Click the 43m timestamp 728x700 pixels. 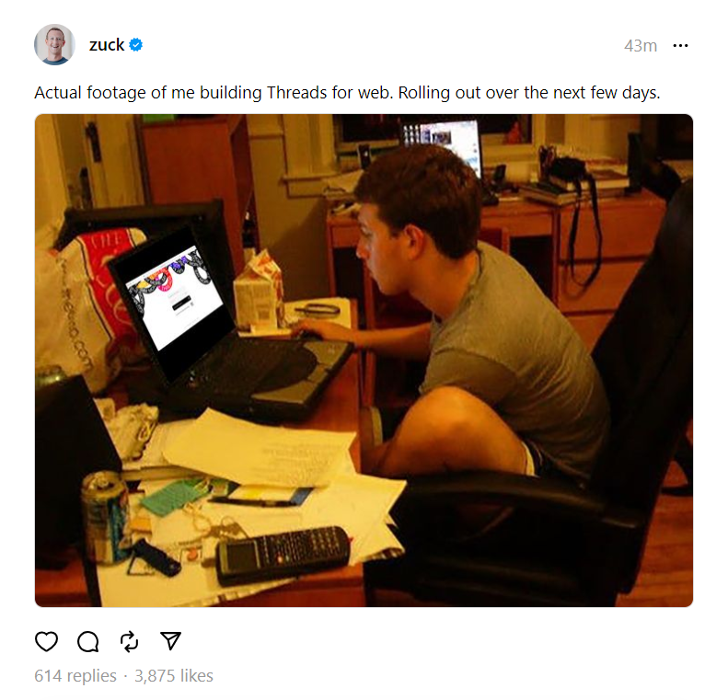pos(641,45)
